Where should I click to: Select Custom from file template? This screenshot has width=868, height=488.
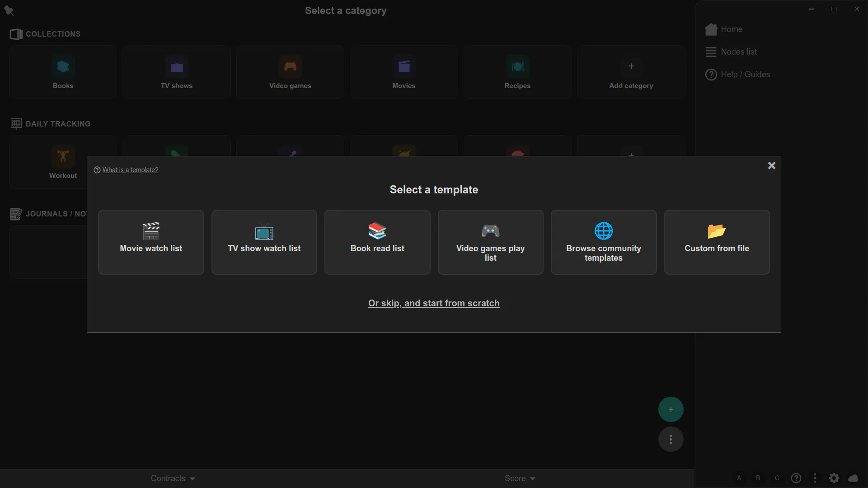(717, 242)
